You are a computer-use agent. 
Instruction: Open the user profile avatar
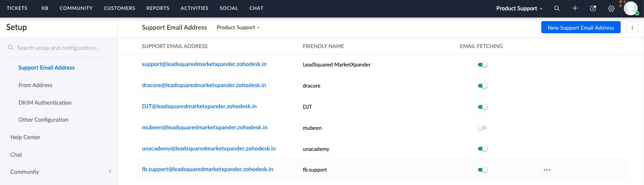tap(631, 9)
